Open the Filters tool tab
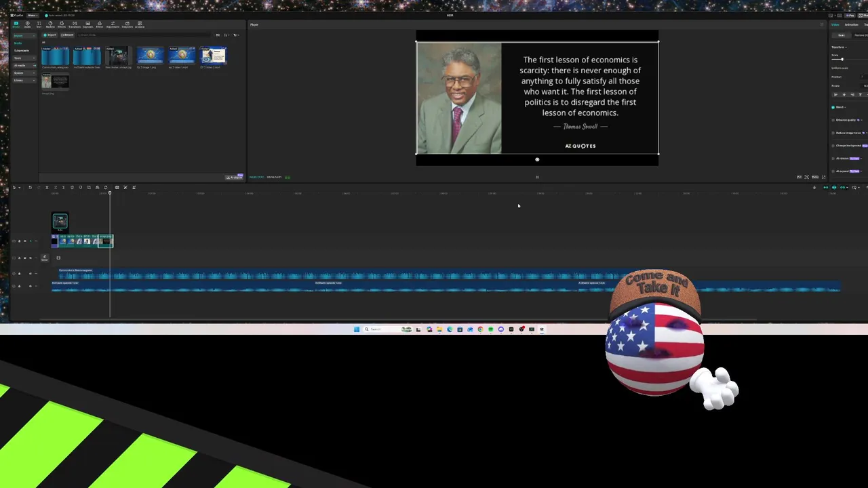 (x=100, y=25)
